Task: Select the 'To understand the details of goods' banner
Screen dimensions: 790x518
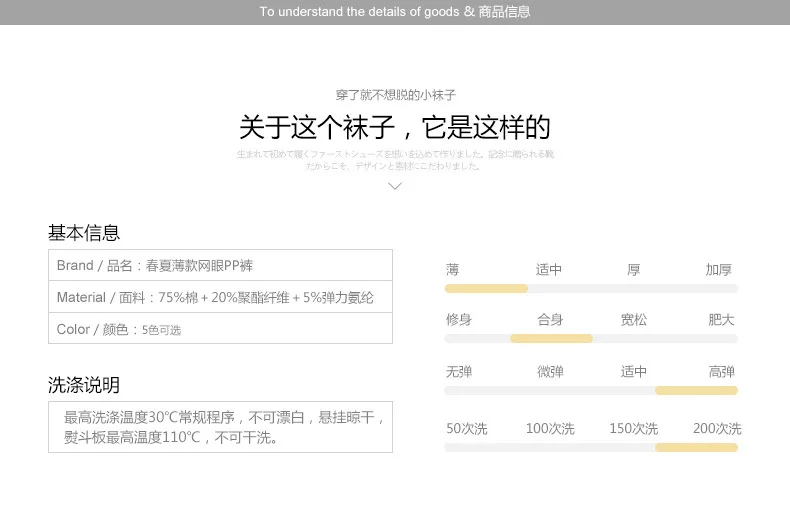Action: click(395, 12)
